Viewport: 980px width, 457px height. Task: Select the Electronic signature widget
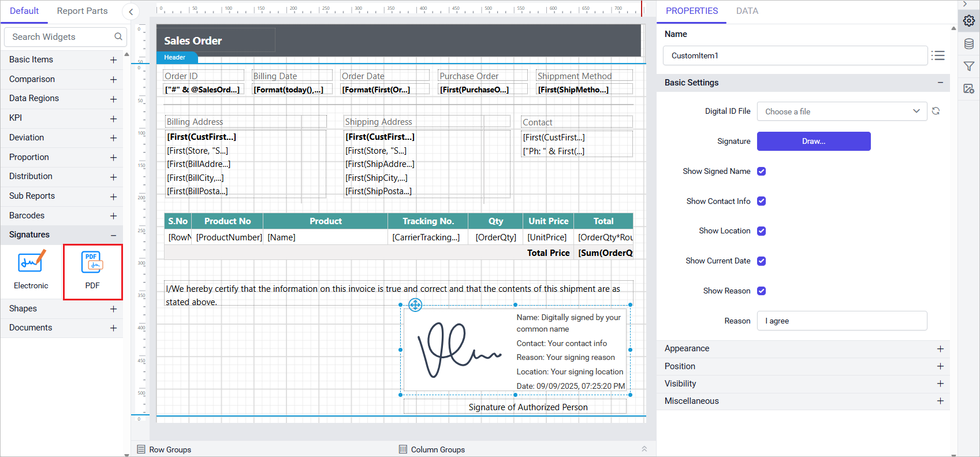31,270
